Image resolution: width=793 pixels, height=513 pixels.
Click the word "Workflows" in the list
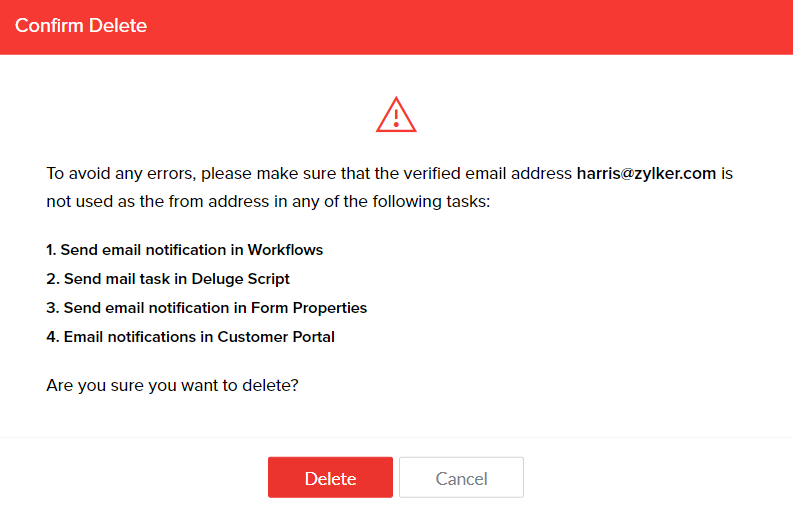point(286,250)
